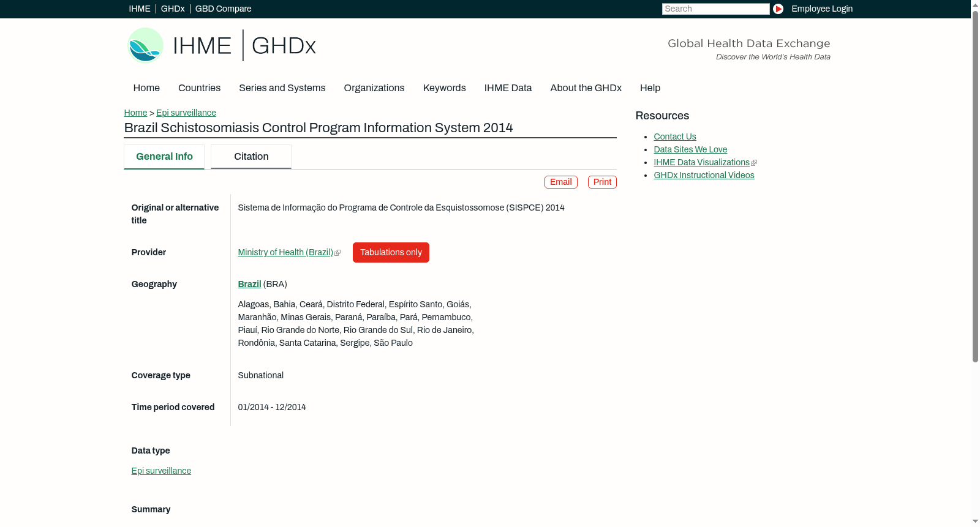
Task: Click the "Subnational" coverage type value
Action: (261, 375)
